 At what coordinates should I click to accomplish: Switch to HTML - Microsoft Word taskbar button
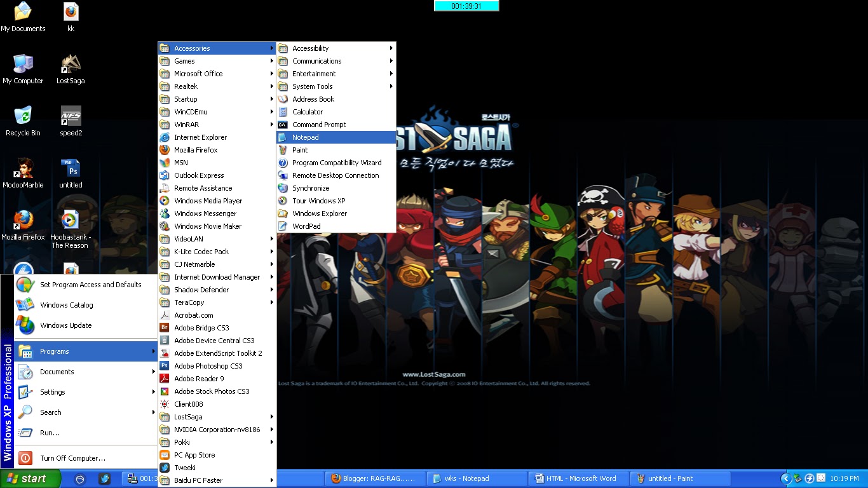(578, 478)
